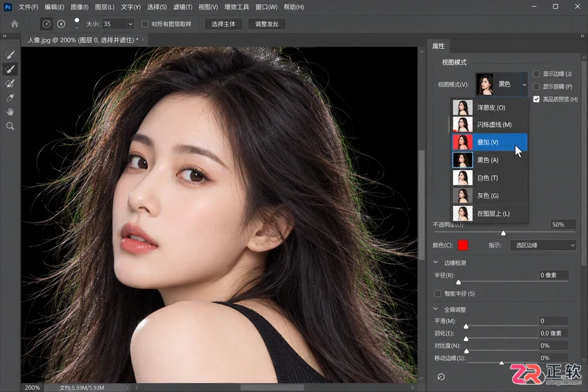The width and height of the screenshot is (588, 392).
Task: Open the 指示 选区边缘 dropdown
Action: pos(543,245)
